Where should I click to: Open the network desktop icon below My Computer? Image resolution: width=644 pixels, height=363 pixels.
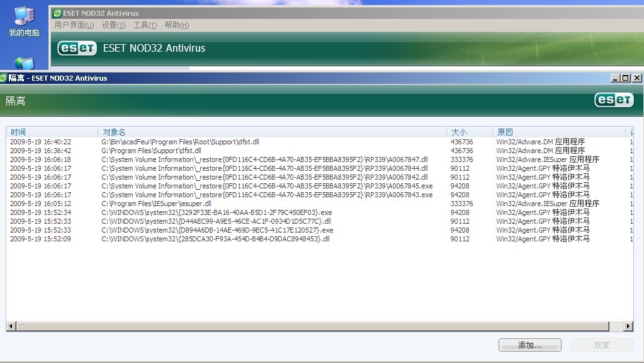pyautogui.click(x=24, y=63)
